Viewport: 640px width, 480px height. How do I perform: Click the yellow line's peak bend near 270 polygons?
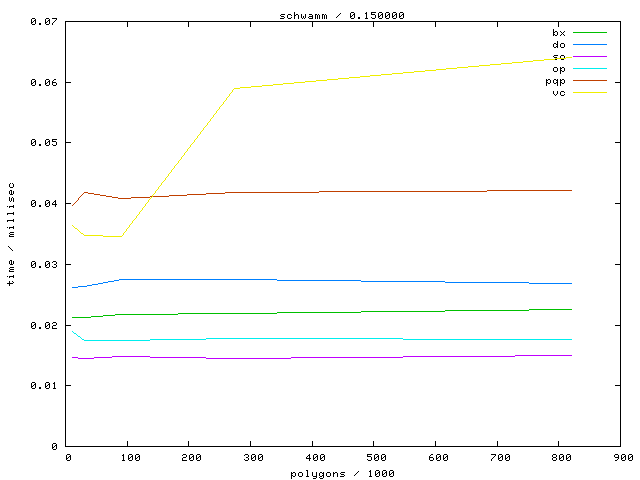(x=234, y=88)
